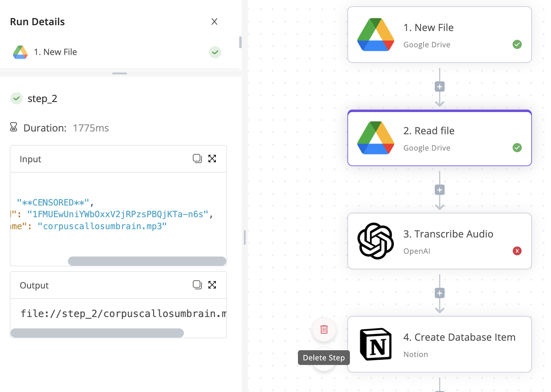Copy the Output content
Screen dimensions: 551x392
coord(197,285)
